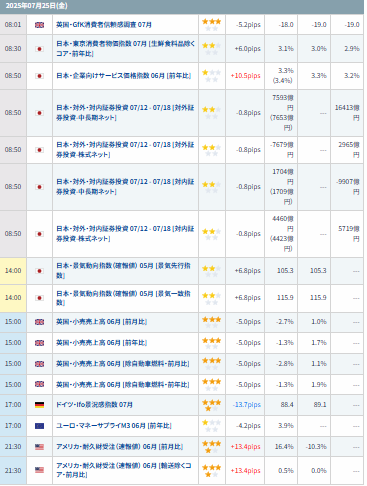The image size is (367, 486).
Task: Click the date header 2025年07月25日(金)
Action: pos(37,6)
